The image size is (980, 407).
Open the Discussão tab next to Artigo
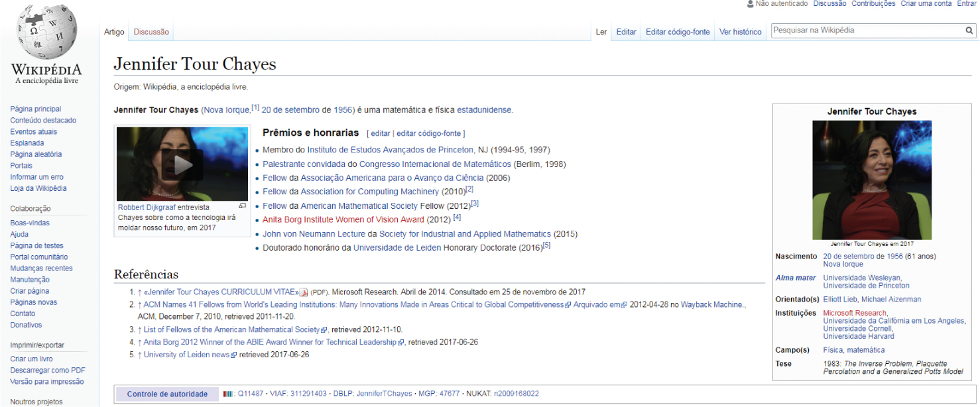(x=151, y=32)
